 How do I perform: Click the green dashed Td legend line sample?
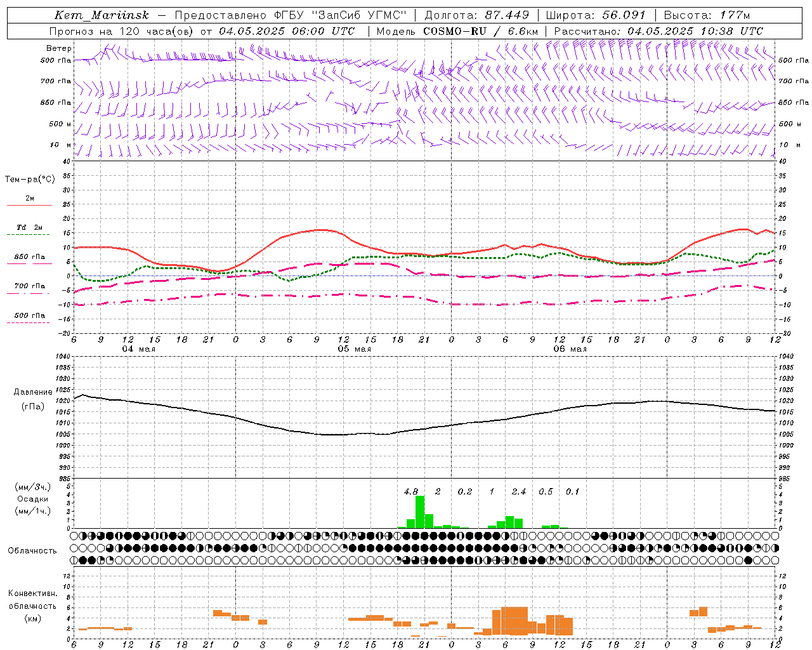[x=28, y=235]
